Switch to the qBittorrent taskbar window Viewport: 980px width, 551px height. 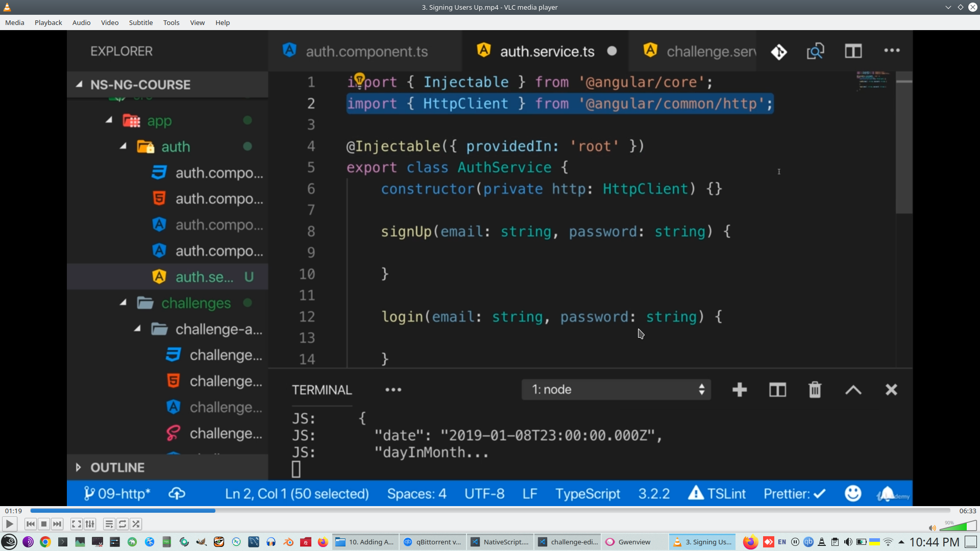pyautogui.click(x=432, y=542)
